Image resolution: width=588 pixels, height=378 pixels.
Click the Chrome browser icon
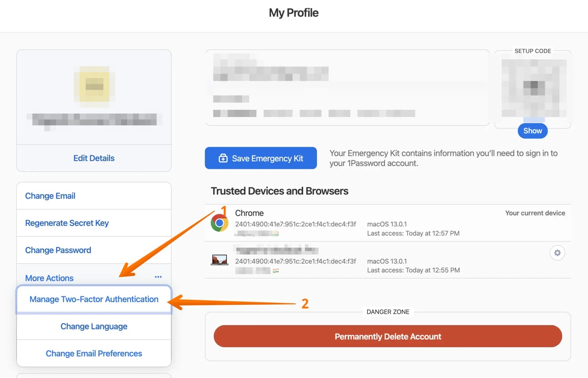pos(219,223)
